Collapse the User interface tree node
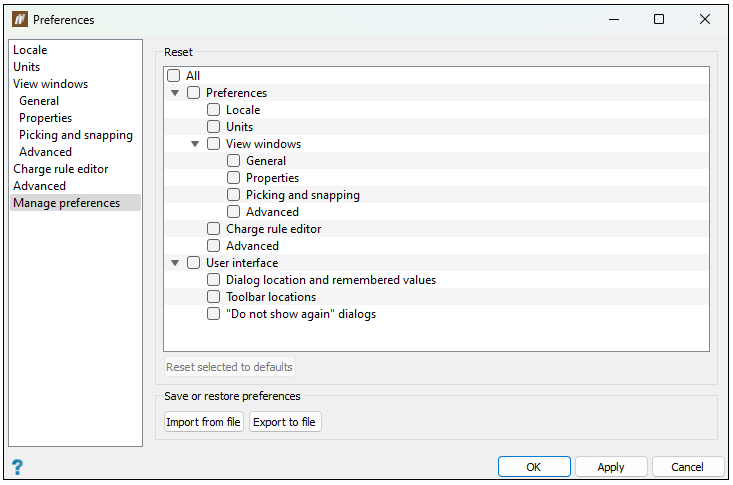Viewport: 733px width, 485px height. [175, 263]
